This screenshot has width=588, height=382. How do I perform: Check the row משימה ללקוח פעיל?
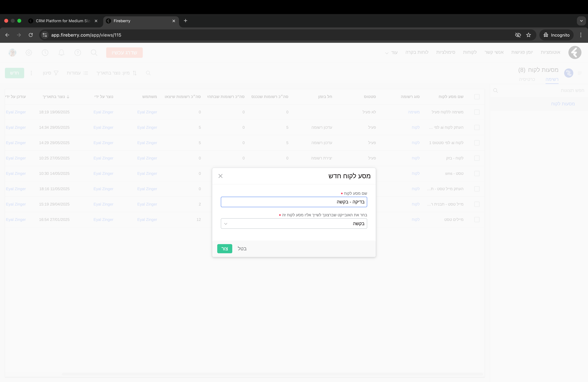click(x=477, y=112)
